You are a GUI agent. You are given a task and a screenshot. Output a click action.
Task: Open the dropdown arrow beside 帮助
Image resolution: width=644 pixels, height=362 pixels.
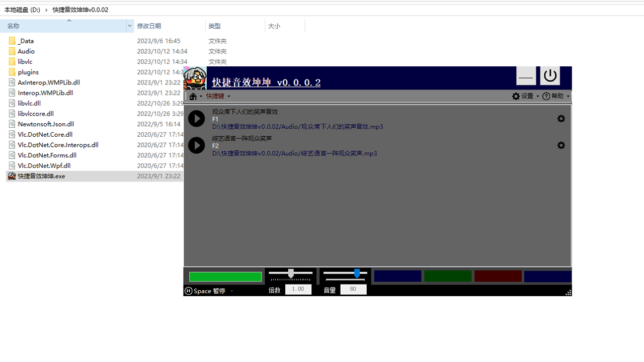tap(568, 96)
